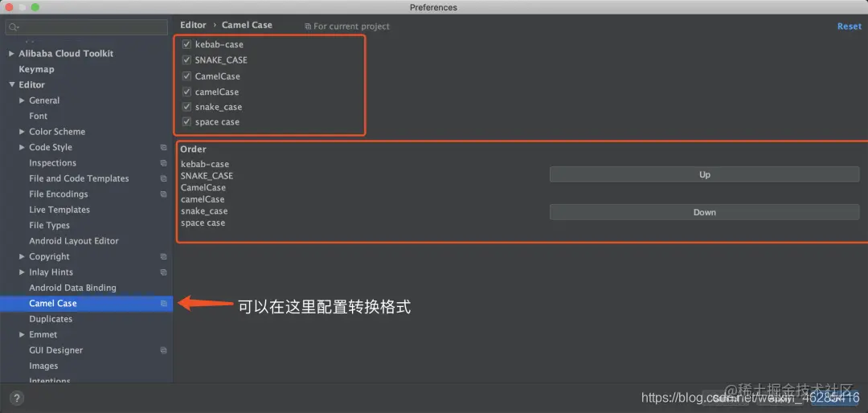This screenshot has width=868, height=413.
Task: Open Android Layout Editor settings
Action: 74,241
